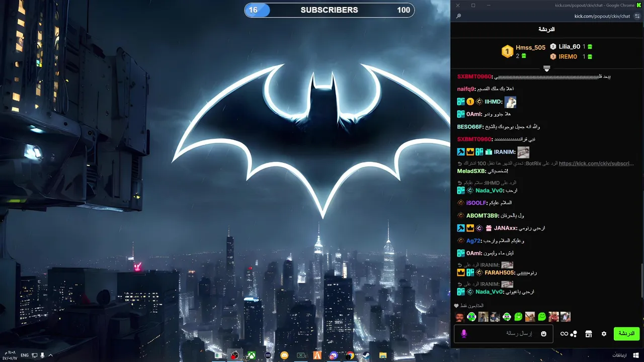Screen dimensions: 644x362
Task: Click the ارتباطات links toolbar label
Action: pos(619,355)
